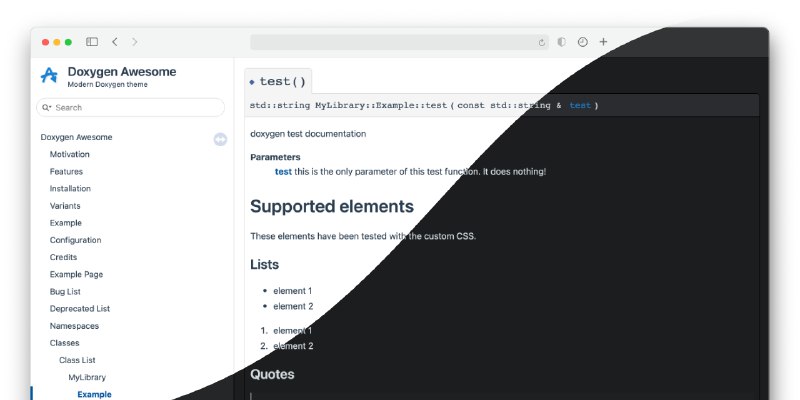Toggle the browser sidebar icon
The image size is (800, 400).
coord(92,42)
